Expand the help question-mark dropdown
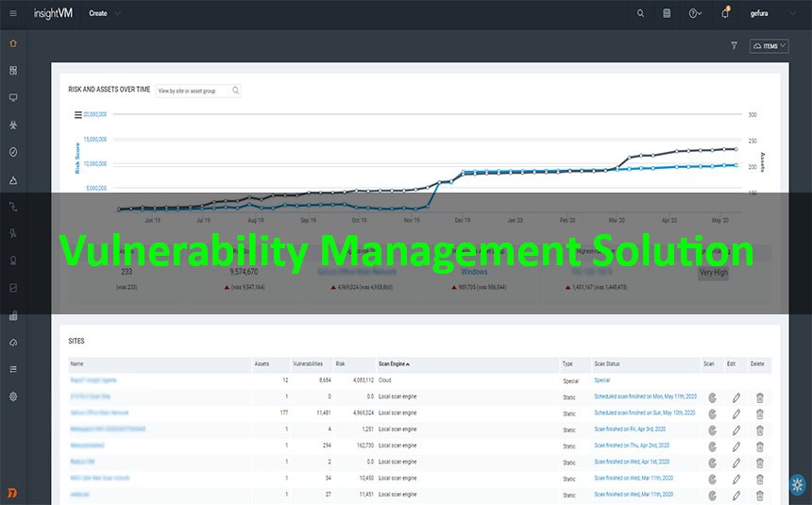Viewport: 812px width, 505px height. pyautogui.click(x=695, y=13)
